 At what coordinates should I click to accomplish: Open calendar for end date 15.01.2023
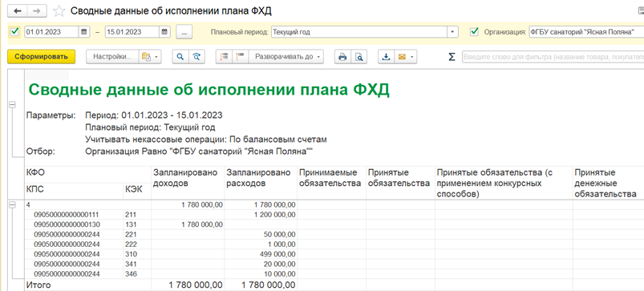click(x=164, y=31)
